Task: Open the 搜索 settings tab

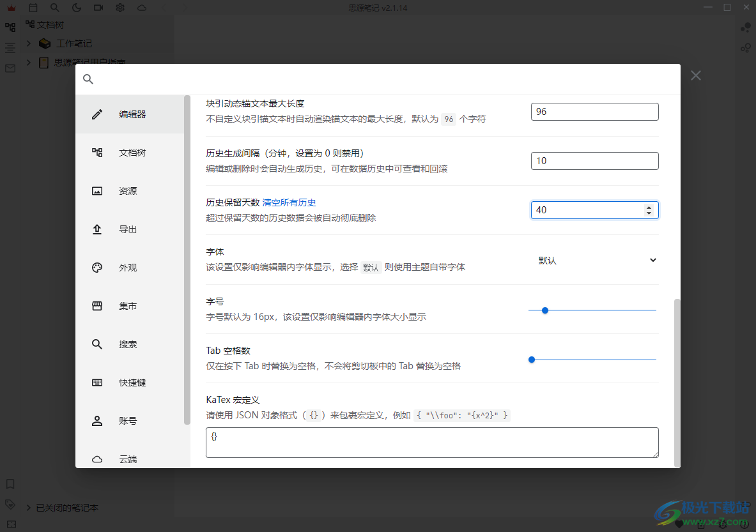Action: tap(130, 344)
